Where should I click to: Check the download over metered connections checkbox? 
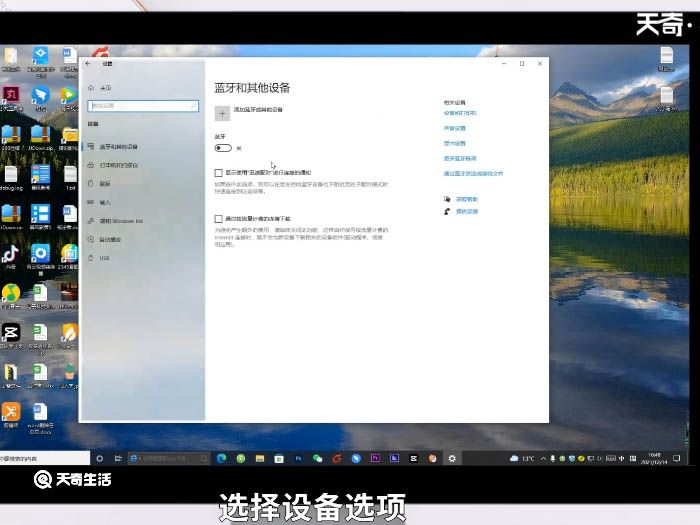[x=218, y=219]
